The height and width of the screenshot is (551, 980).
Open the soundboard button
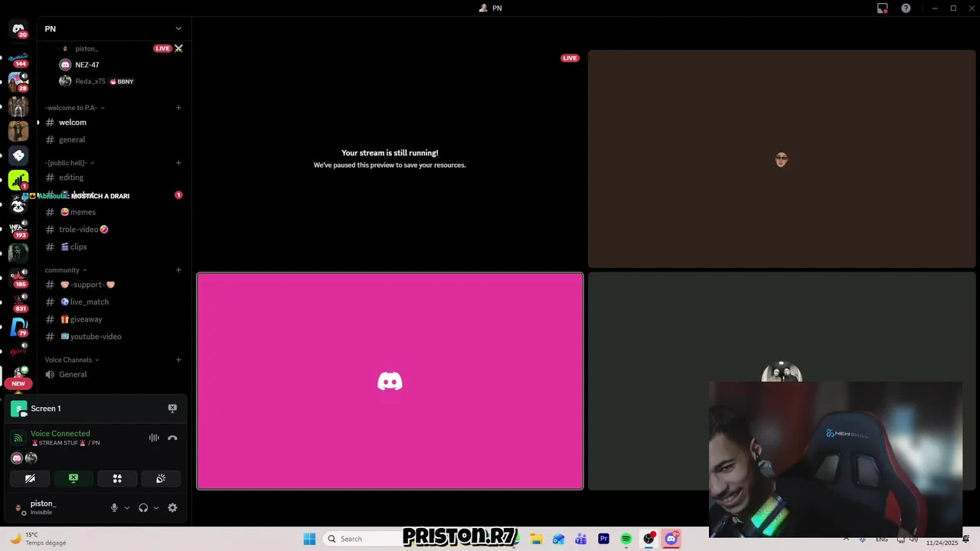point(161,478)
